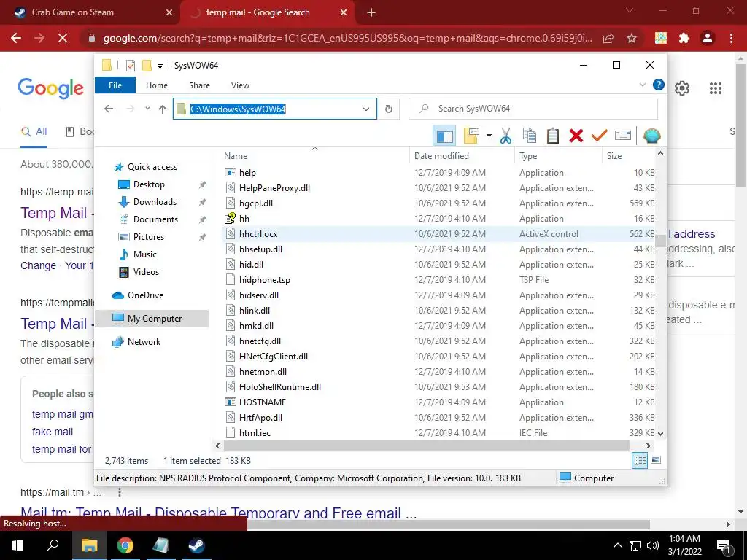
Task: Open Music in navigation pane
Action: coord(145,254)
